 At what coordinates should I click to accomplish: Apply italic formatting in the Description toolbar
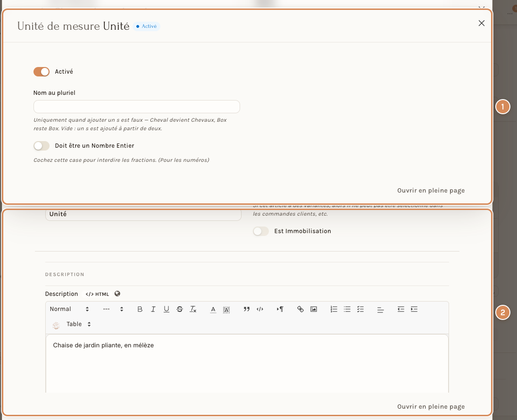(153, 309)
